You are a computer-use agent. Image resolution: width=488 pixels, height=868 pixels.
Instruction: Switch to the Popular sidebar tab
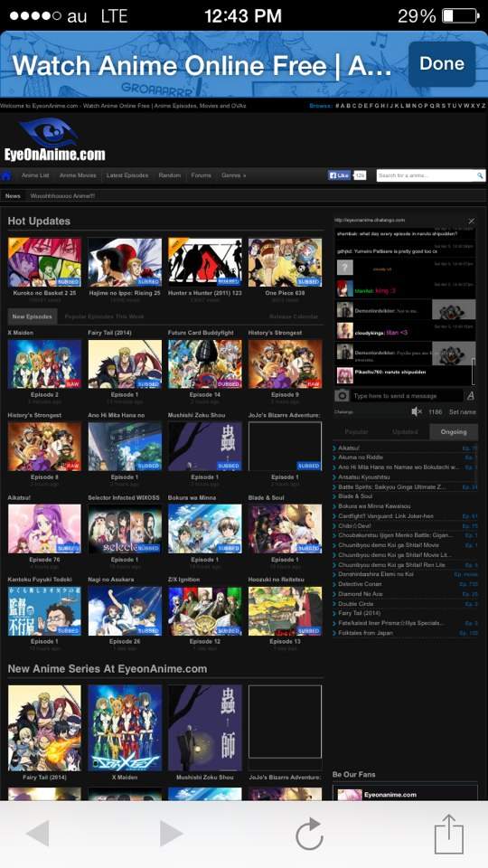[356, 432]
